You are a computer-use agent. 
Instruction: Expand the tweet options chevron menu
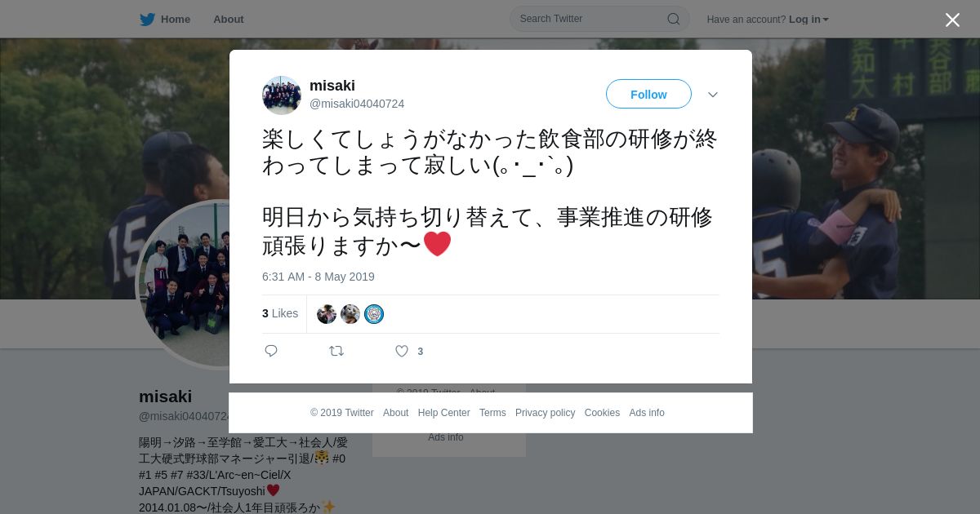(713, 95)
